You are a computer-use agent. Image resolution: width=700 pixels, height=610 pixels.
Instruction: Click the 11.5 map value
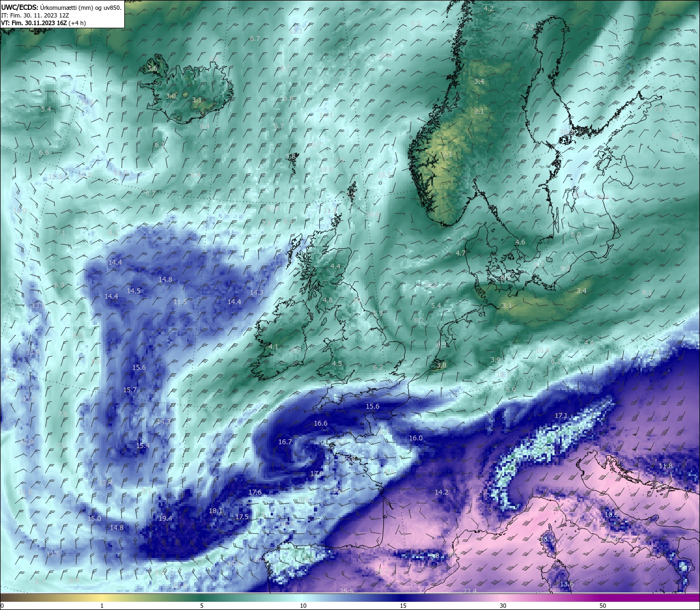point(180,301)
